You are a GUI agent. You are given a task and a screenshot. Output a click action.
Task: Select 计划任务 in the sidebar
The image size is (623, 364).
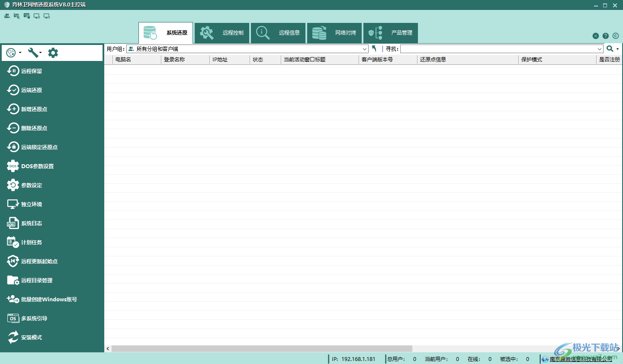click(31, 242)
